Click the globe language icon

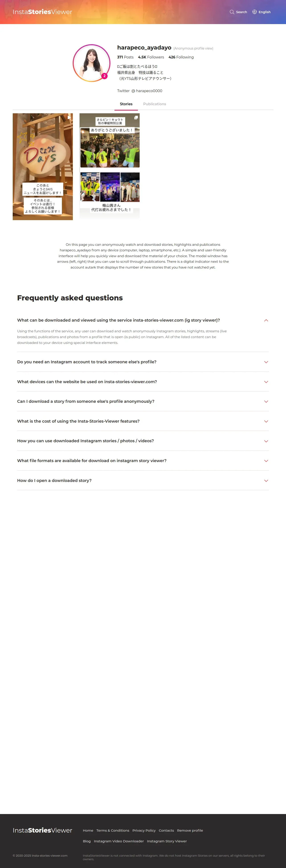[255, 12]
